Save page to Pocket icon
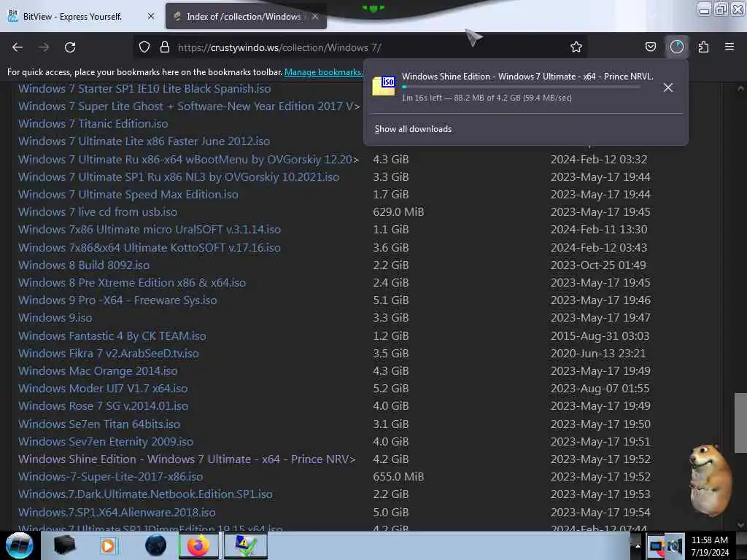Image resolution: width=747 pixels, height=560 pixels. pos(650,47)
